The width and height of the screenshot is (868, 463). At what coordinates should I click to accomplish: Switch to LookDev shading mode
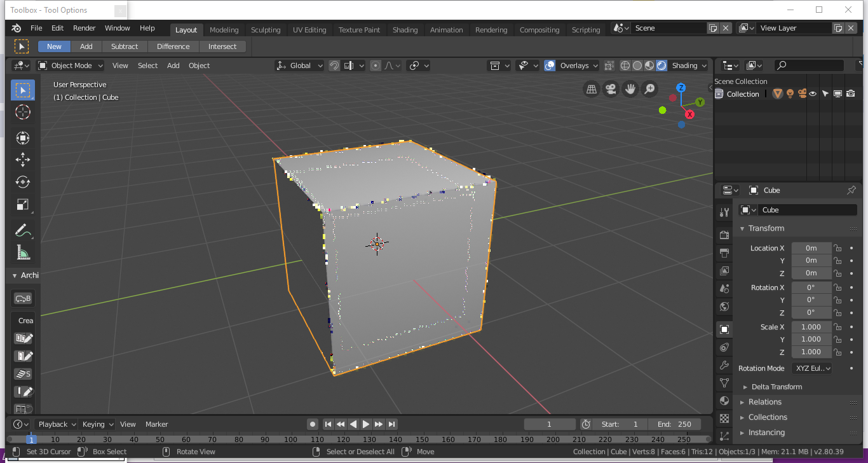(x=649, y=66)
